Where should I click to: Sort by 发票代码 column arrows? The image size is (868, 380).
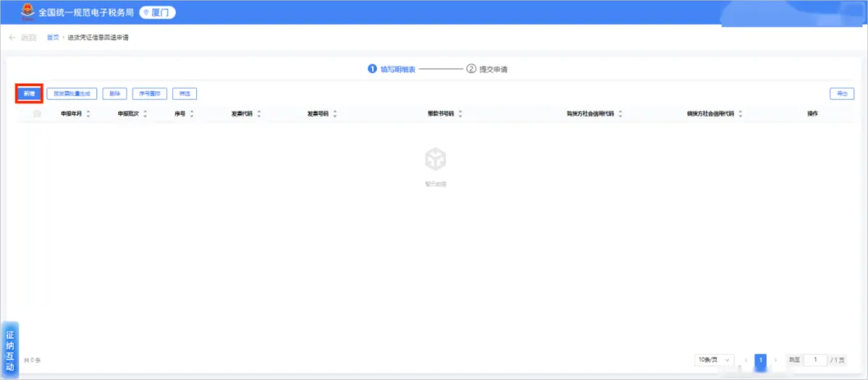(x=259, y=114)
